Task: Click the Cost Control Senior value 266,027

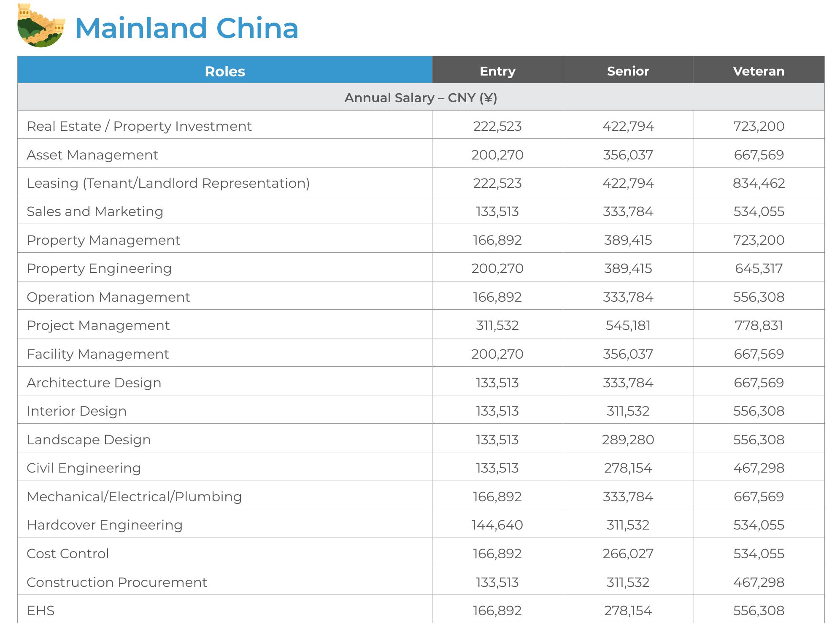Action: click(x=628, y=554)
